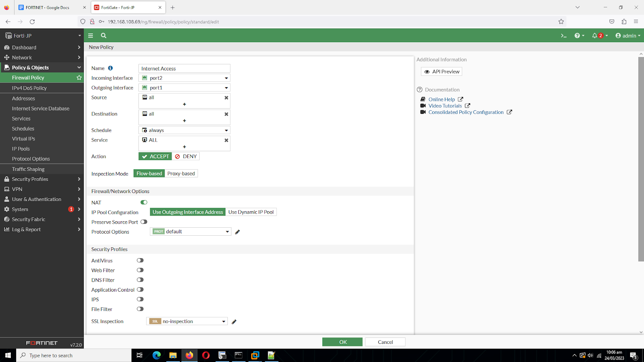Click the browser address bar
Image resolution: width=644 pixels, height=362 pixels.
(x=322, y=22)
